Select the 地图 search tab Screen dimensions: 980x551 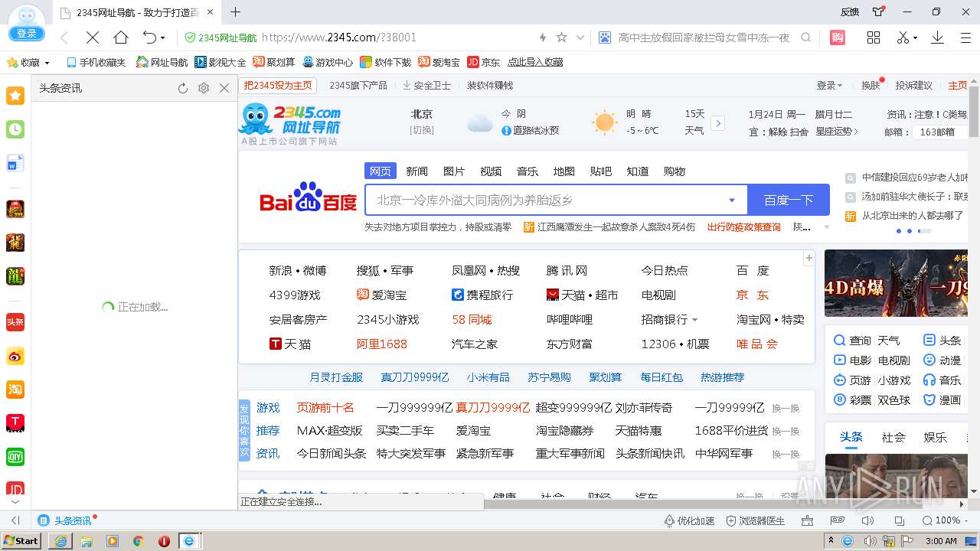click(563, 171)
